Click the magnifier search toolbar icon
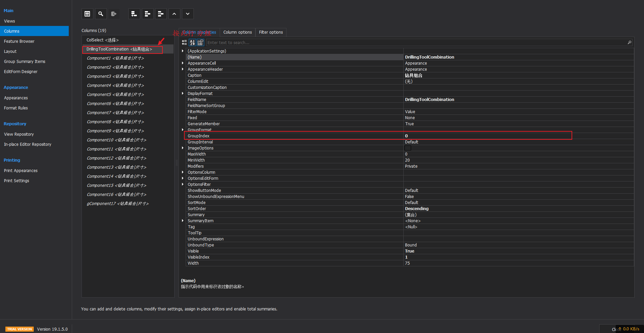 101,14
